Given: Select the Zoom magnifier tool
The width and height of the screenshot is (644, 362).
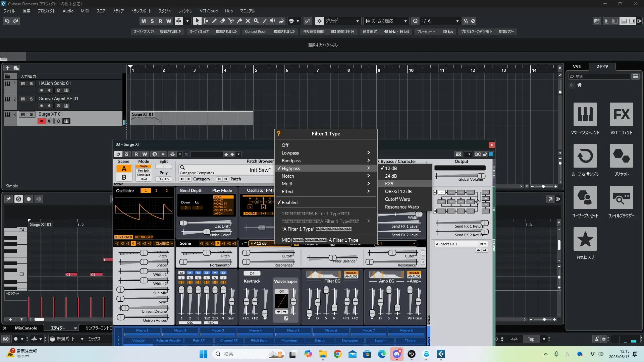Looking at the screenshot, I should (x=256, y=21).
